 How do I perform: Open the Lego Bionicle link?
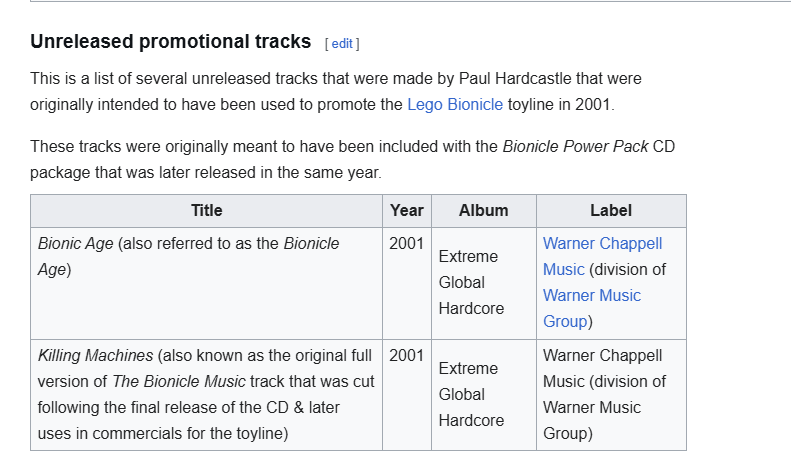(x=455, y=104)
